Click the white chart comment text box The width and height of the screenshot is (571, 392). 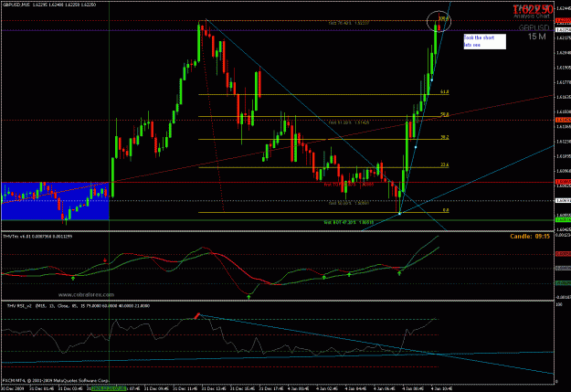pyautogui.click(x=485, y=41)
